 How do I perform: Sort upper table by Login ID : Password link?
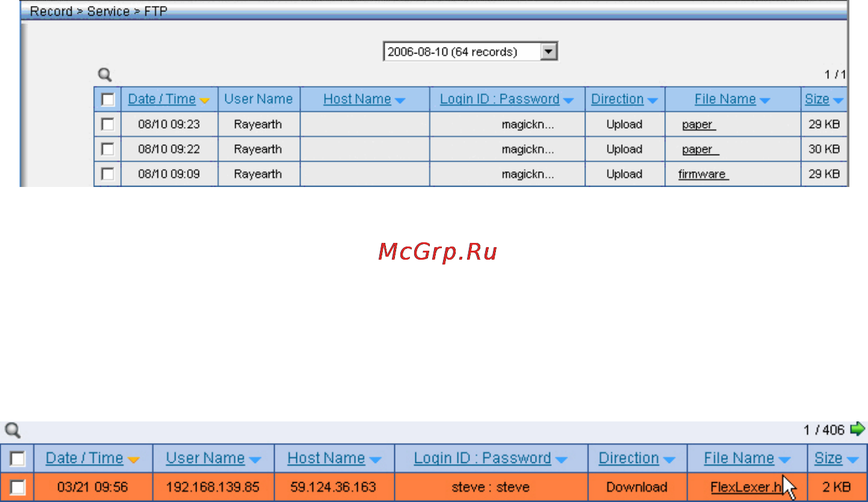500,99
